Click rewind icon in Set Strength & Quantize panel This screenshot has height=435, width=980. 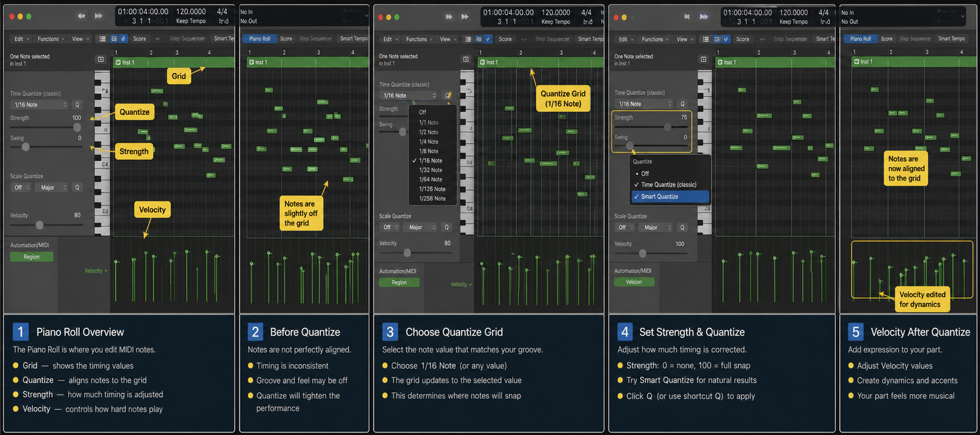click(687, 17)
